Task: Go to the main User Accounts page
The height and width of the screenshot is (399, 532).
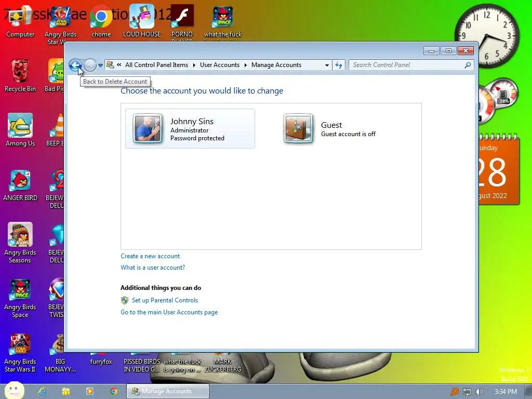Action: [x=169, y=312]
